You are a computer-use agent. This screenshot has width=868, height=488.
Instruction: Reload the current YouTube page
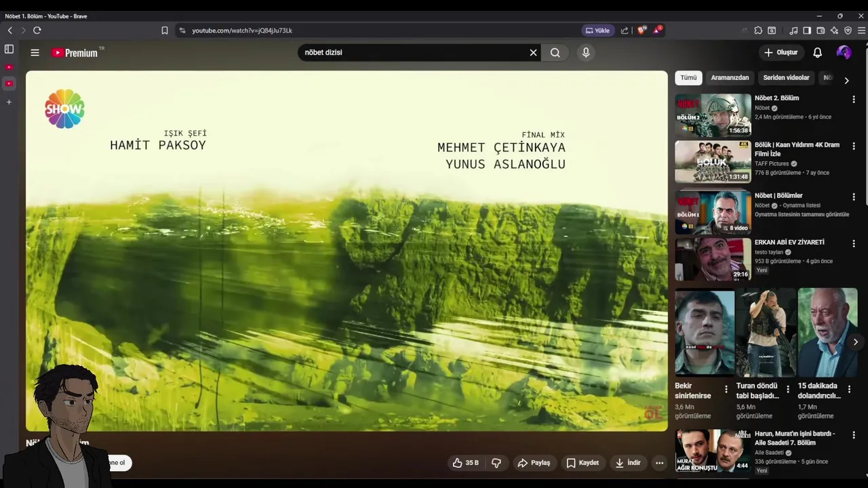tap(37, 30)
